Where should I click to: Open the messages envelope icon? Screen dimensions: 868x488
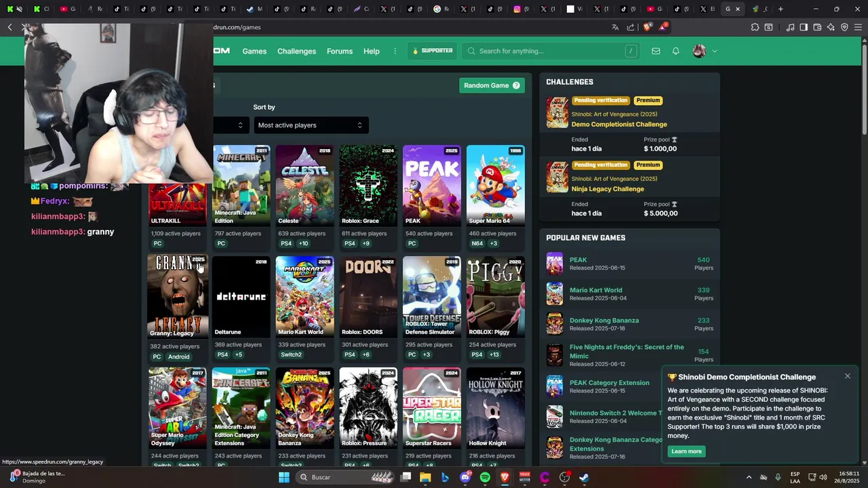[x=656, y=51]
